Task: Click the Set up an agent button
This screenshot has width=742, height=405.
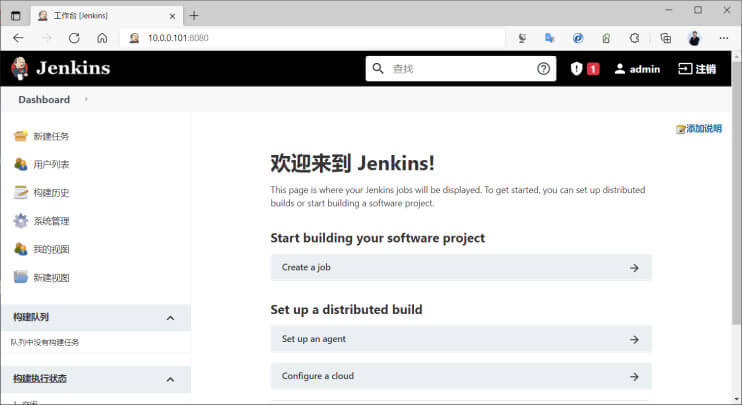Action: point(461,339)
